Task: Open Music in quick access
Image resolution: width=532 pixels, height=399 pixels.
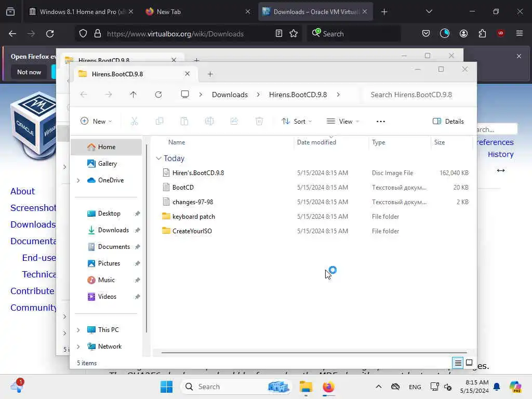Action: [106, 280]
